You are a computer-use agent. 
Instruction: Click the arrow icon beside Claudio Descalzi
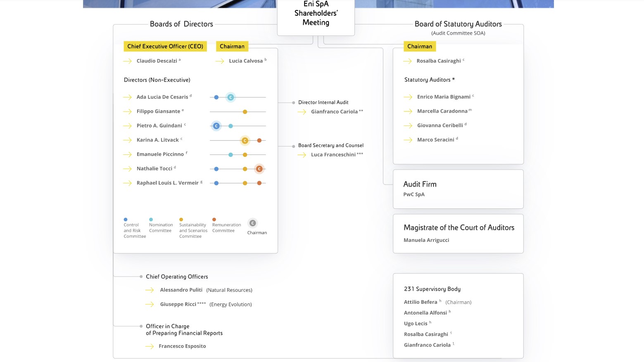click(127, 61)
